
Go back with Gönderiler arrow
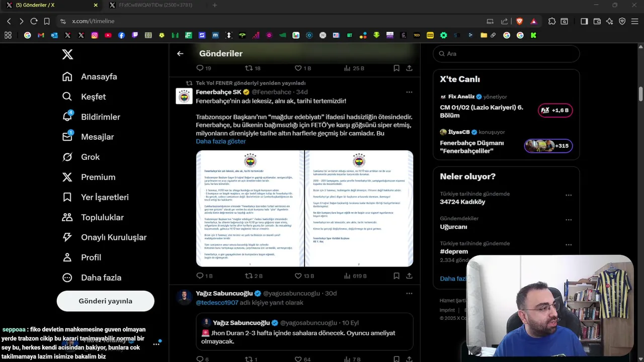coord(180,53)
